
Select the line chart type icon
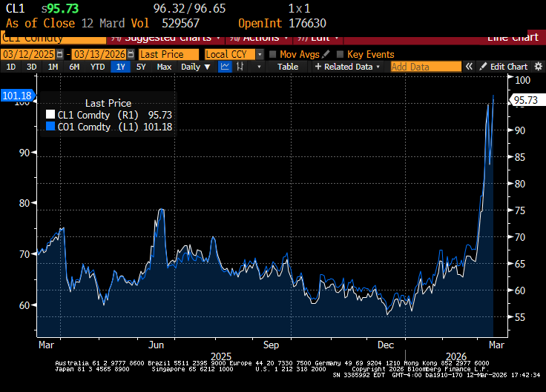click(225, 67)
